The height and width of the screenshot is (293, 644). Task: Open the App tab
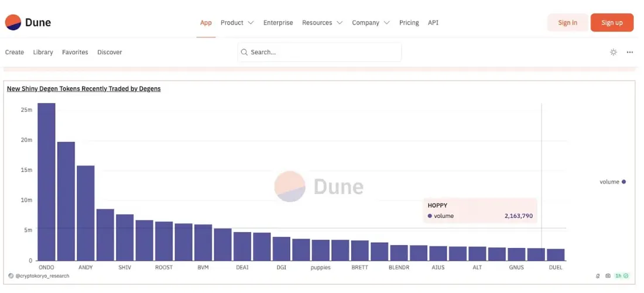tap(205, 23)
